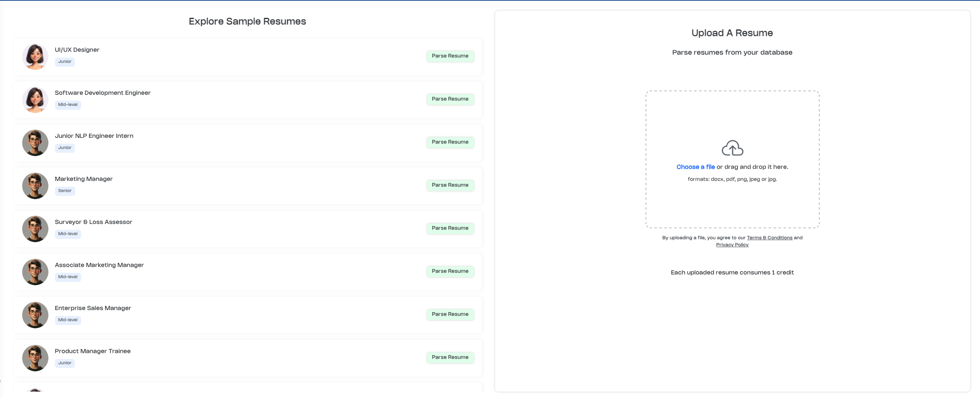Select the 'Product Manager Trainee' title
980x397 pixels.
point(93,351)
